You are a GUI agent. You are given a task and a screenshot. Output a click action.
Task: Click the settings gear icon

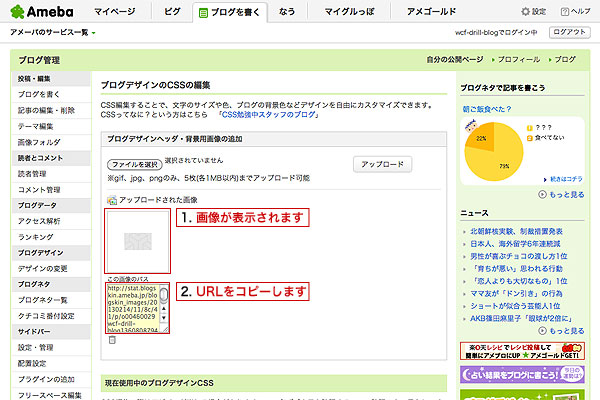pyautogui.click(x=526, y=11)
